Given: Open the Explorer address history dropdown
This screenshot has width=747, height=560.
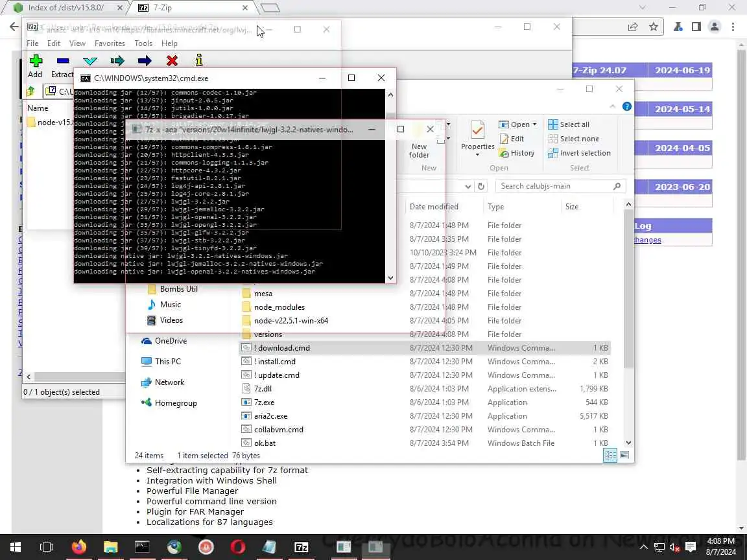Looking at the screenshot, I should (468, 186).
